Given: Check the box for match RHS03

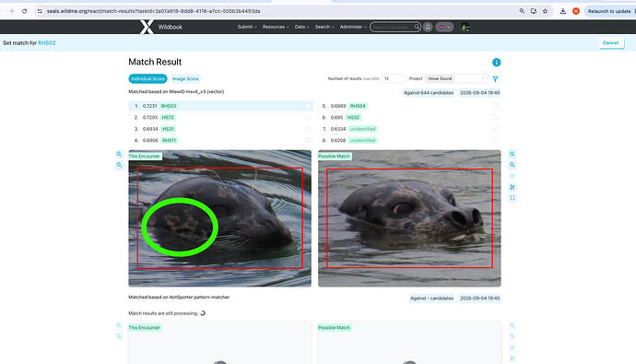Looking at the screenshot, I should (x=307, y=106).
